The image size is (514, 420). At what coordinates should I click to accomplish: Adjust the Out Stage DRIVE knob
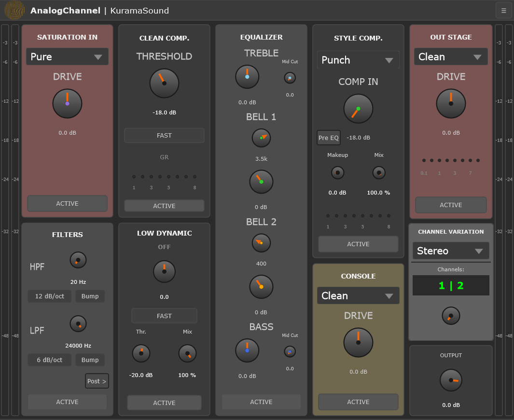pyautogui.click(x=451, y=103)
